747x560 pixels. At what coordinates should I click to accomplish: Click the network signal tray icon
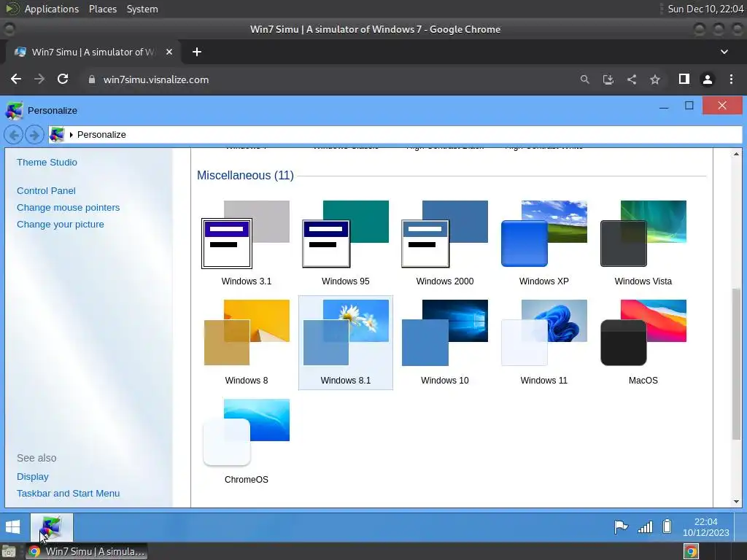pyautogui.click(x=645, y=526)
